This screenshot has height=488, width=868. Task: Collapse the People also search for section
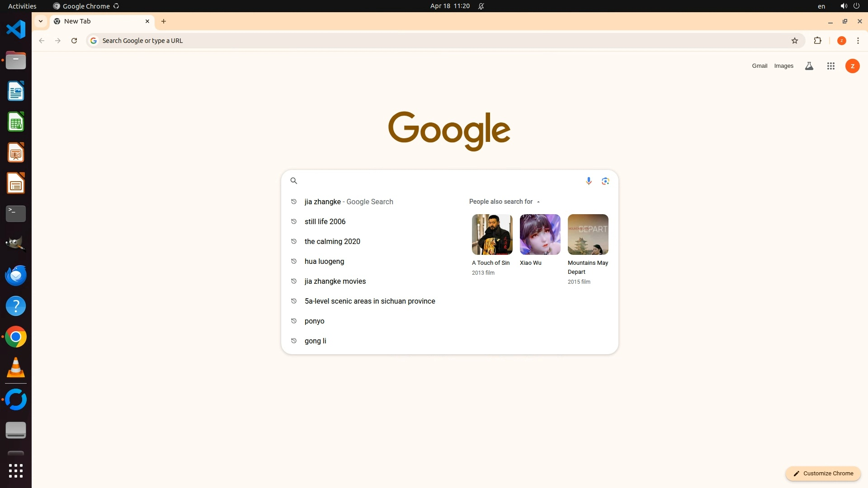(x=538, y=202)
